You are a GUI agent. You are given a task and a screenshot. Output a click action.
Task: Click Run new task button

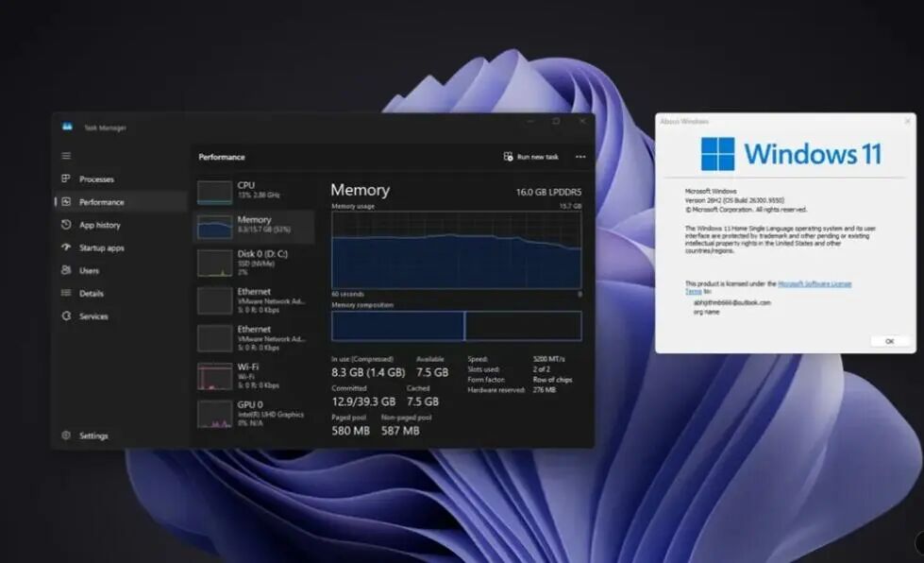click(531, 157)
